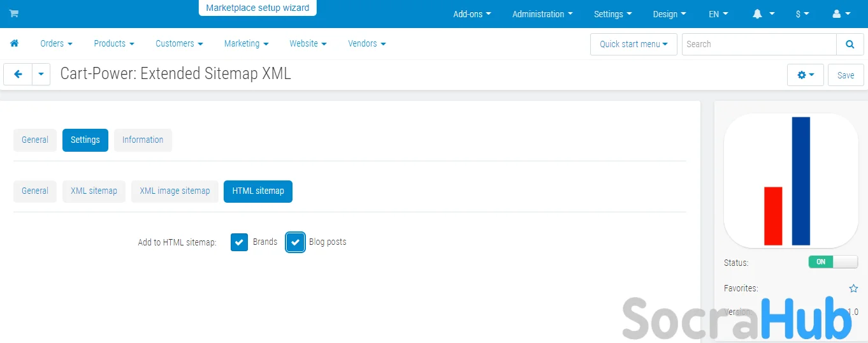Switch to the Information tab
Image resolution: width=868 pixels, height=343 pixels.
point(143,140)
